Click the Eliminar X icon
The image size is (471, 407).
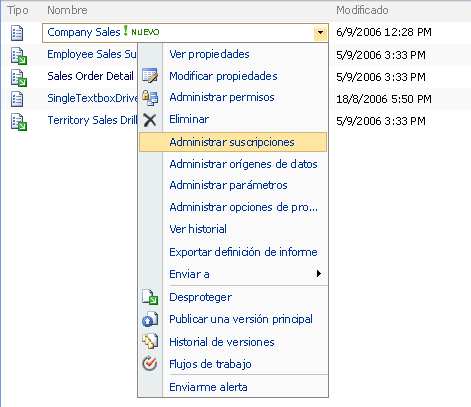click(150, 120)
